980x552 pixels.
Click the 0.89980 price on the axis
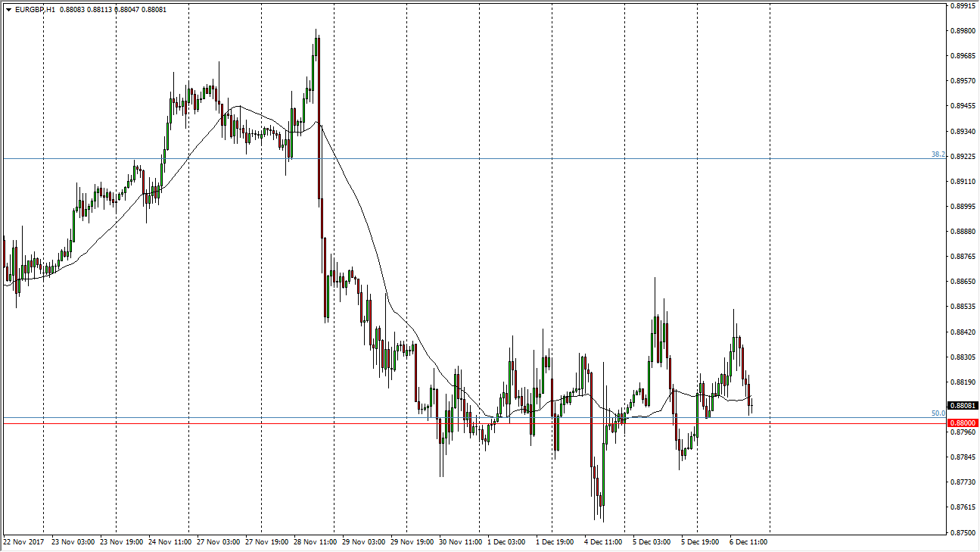(x=962, y=31)
